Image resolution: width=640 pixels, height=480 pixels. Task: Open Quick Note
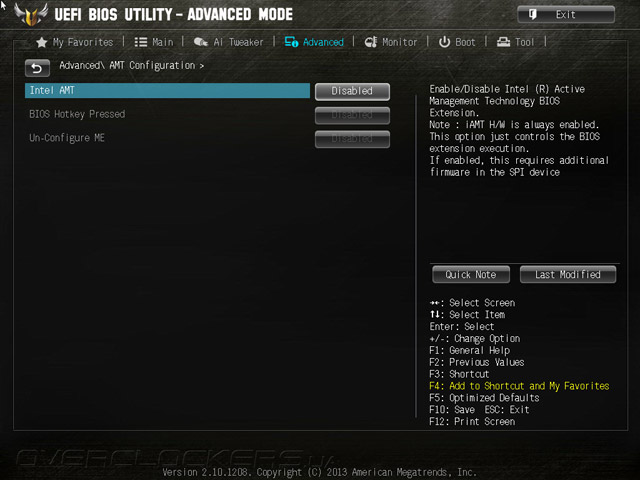point(471,275)
